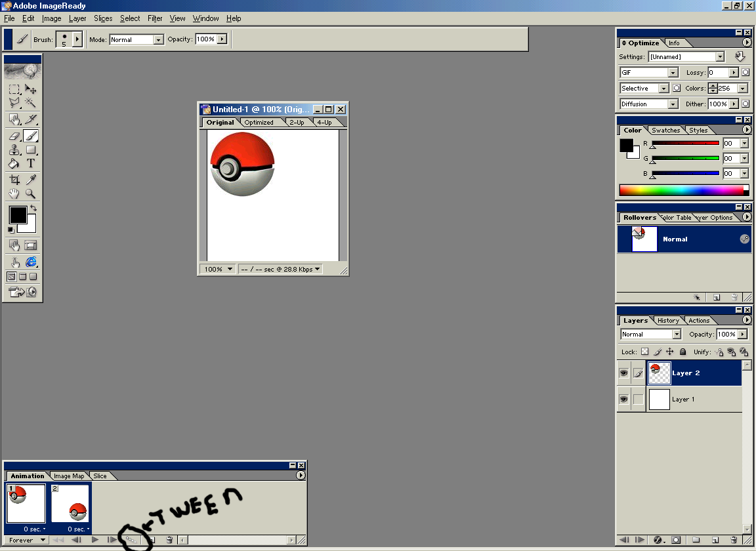This screenshot has width=756, height=551.
Task: Open the document zoom level dropdown
Action: [x=219, y=269]
